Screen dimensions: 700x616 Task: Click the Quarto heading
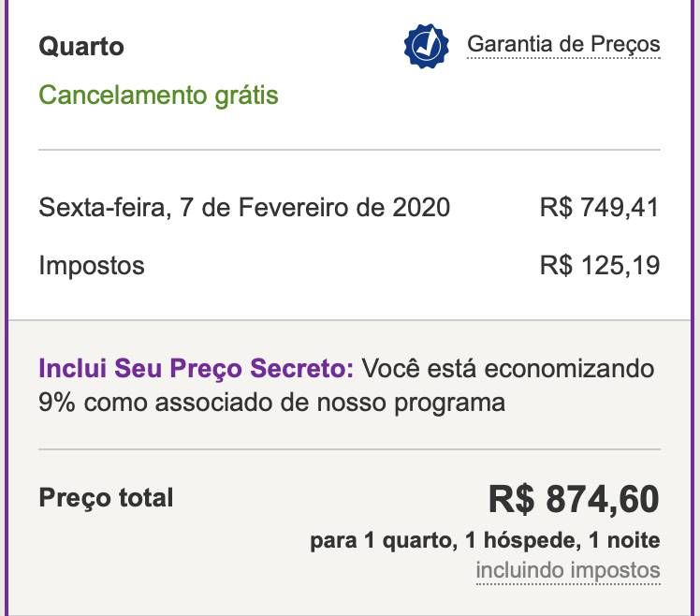(81, 47)
